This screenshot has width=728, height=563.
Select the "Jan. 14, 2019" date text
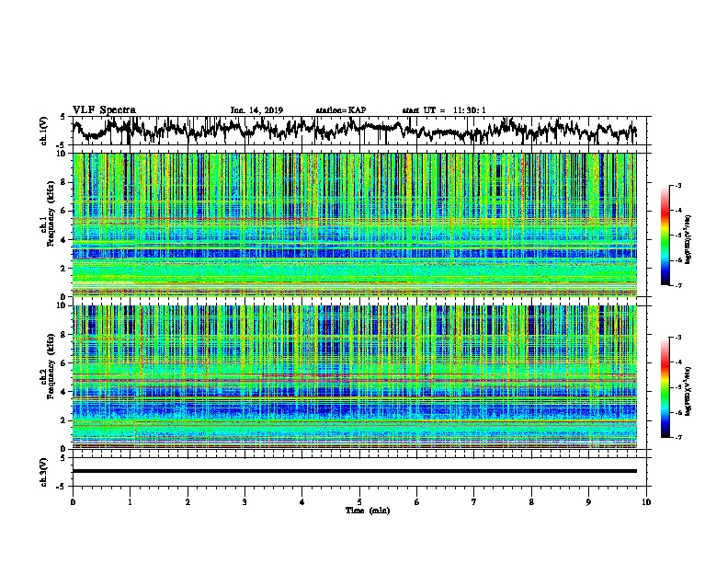coord(256,110)
